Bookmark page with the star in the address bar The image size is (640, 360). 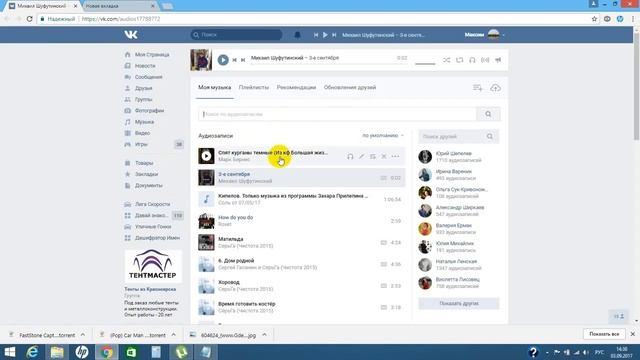tap(594, 19)
